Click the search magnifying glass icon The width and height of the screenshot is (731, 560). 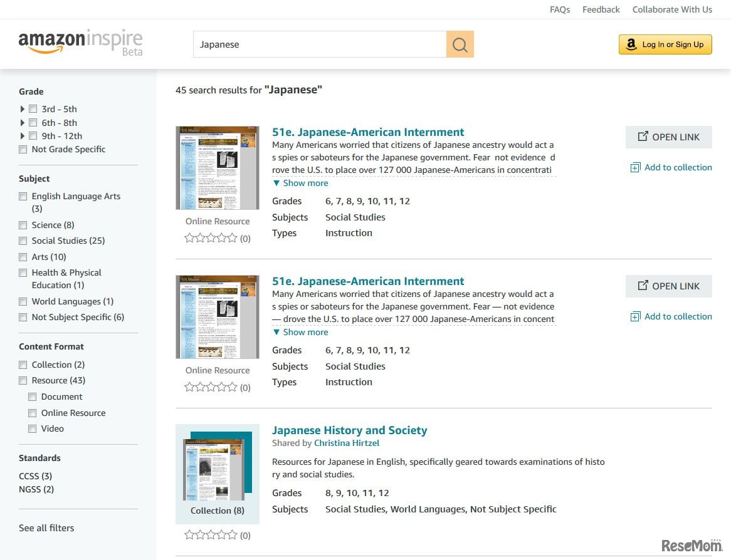[460, 44]
